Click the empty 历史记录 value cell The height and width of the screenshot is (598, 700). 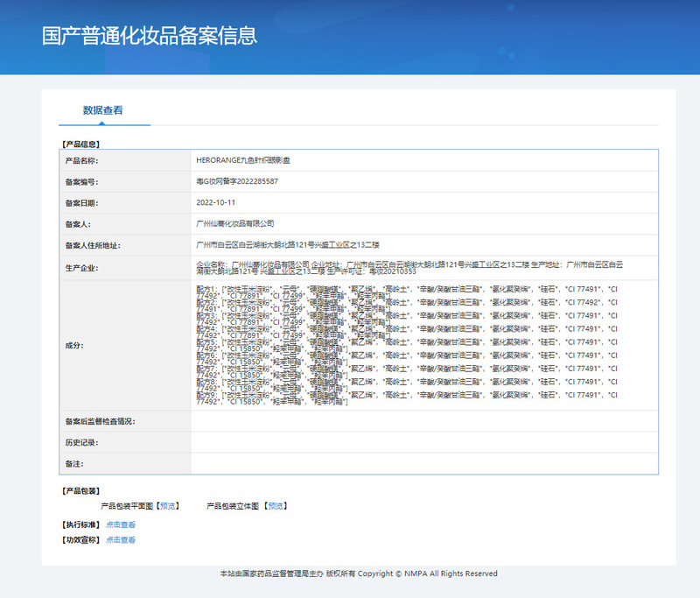(x=424, y=442)
